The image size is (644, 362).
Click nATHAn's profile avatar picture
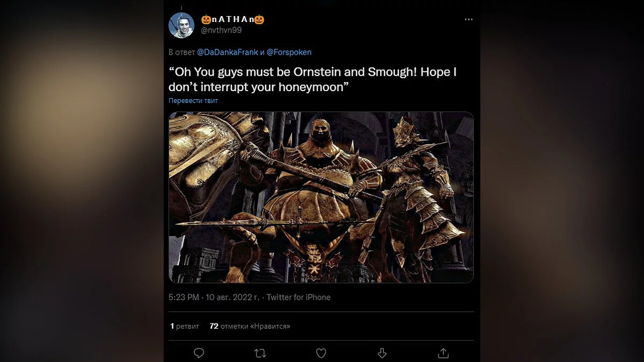(x=181, y=25)
